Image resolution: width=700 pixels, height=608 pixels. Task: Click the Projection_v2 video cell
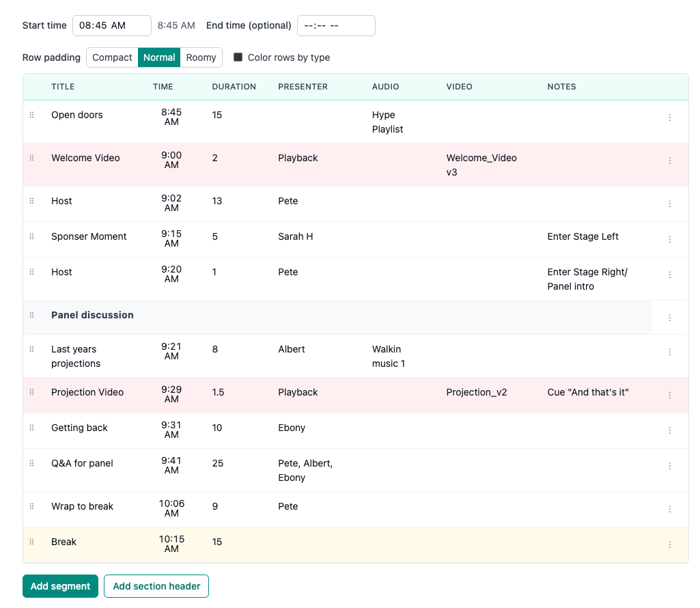pos(476,392)
